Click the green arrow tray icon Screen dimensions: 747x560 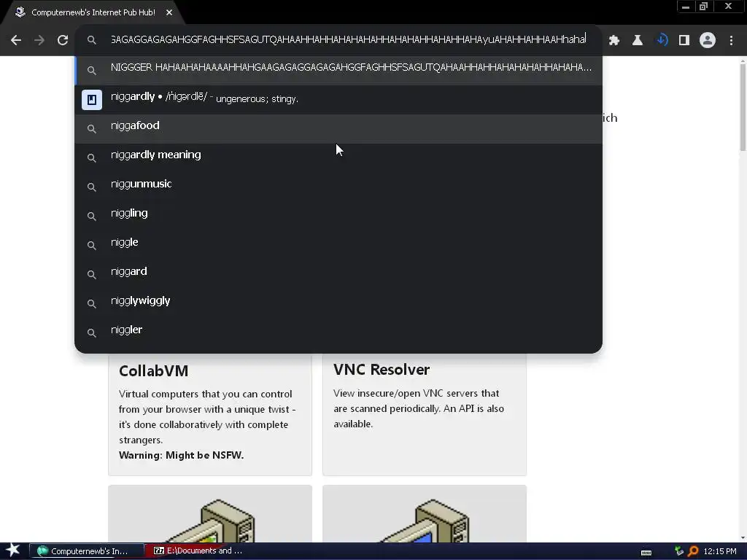(679, 551)
